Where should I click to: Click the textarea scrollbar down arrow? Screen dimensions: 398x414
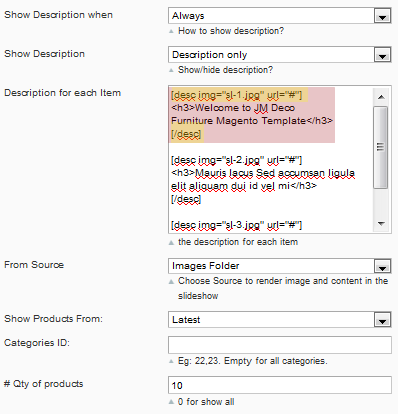(x=381, y=224)
